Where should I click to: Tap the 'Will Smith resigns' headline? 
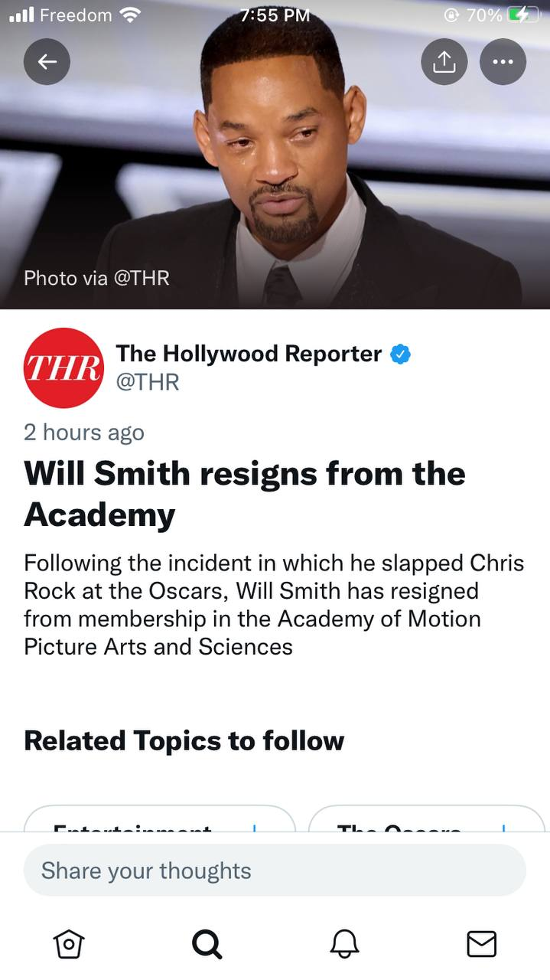[x=245, y=494]
